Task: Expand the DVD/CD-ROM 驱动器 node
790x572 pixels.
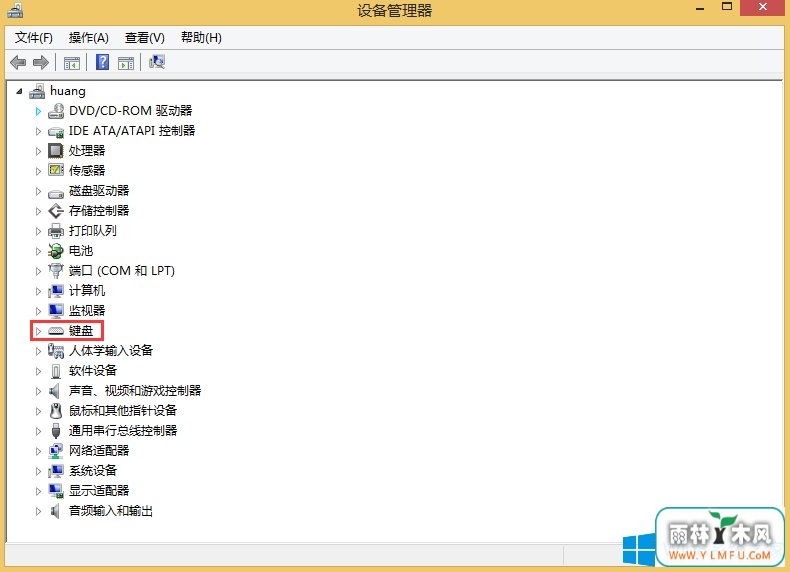Action: [x=38, y=111]
